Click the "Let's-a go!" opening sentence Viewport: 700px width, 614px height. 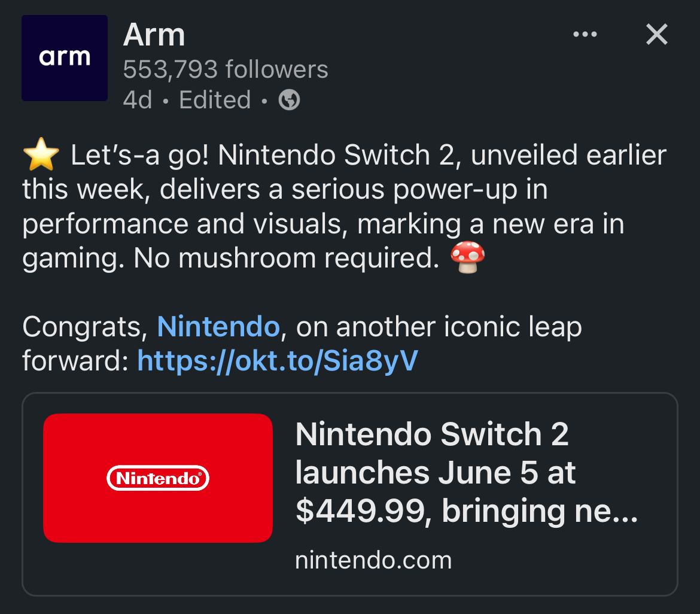click(x=140, y=156)
